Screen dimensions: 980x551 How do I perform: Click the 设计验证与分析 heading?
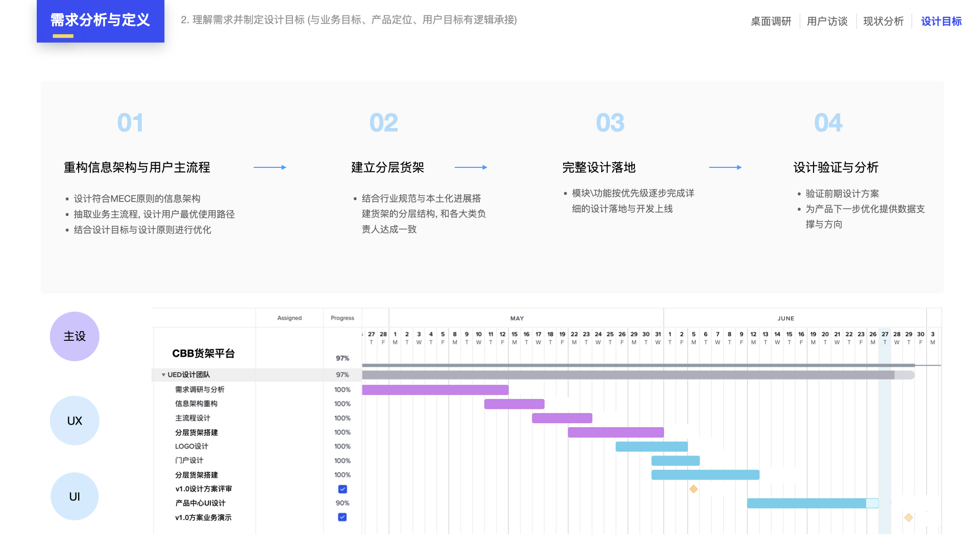click(836, 167)
